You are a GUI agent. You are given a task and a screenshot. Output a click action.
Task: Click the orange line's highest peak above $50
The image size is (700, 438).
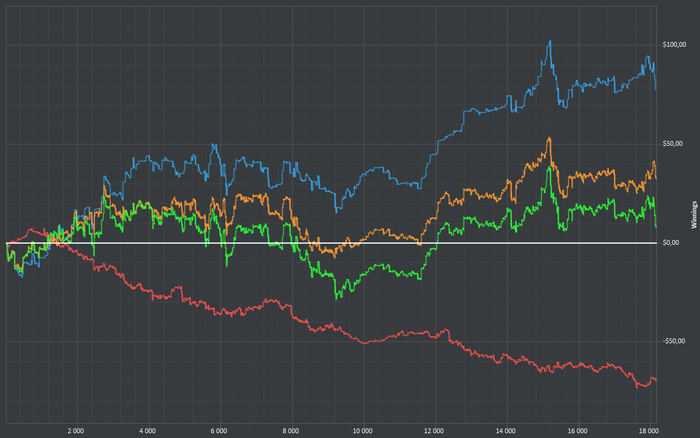point(549,138)
